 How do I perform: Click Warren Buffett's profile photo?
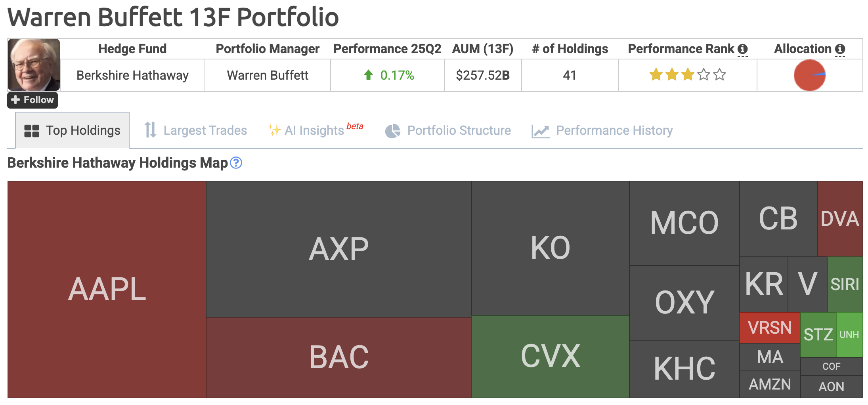tap(34, 65)
